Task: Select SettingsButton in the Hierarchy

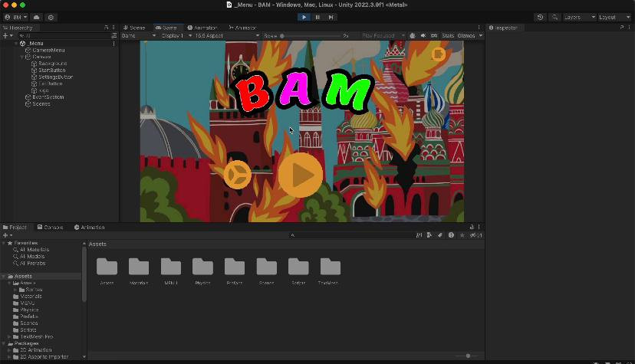Action: click(55, 77)
